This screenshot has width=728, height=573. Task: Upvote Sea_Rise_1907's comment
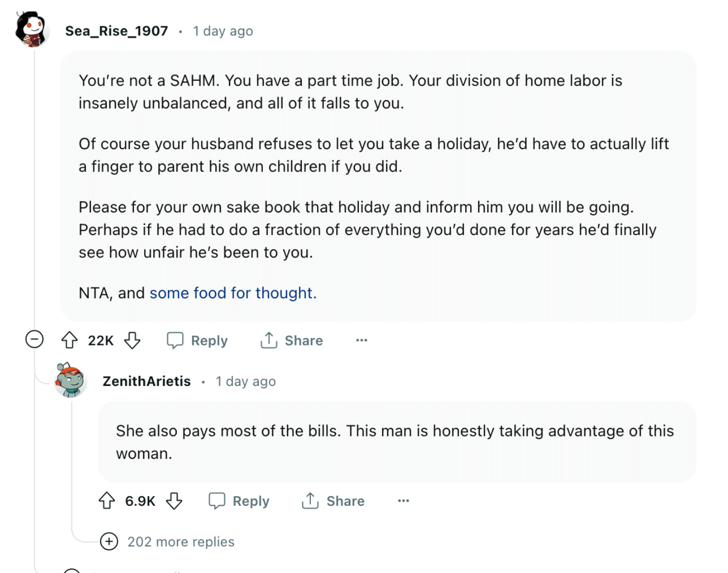pyautogui.click(x=69, y=340)
